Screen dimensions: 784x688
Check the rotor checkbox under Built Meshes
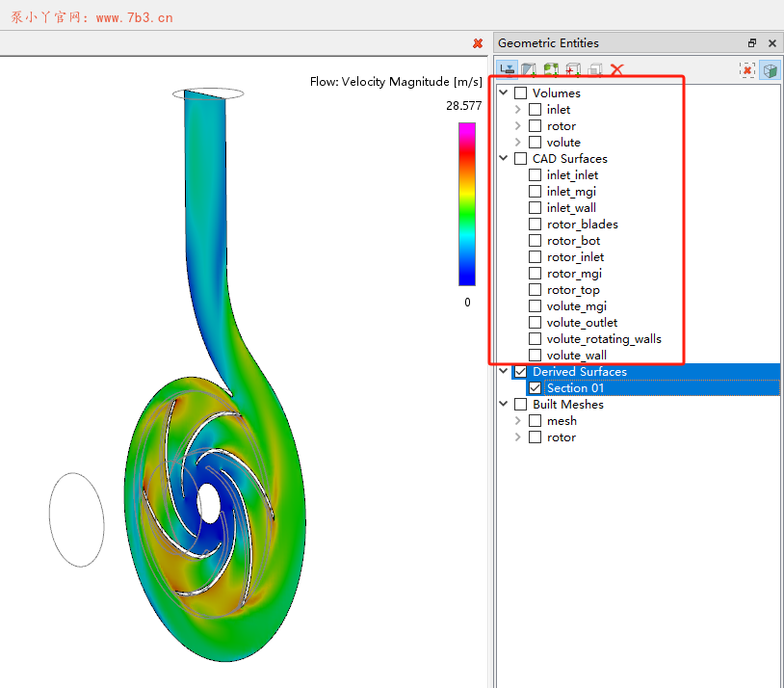click(x=535, y=437)
